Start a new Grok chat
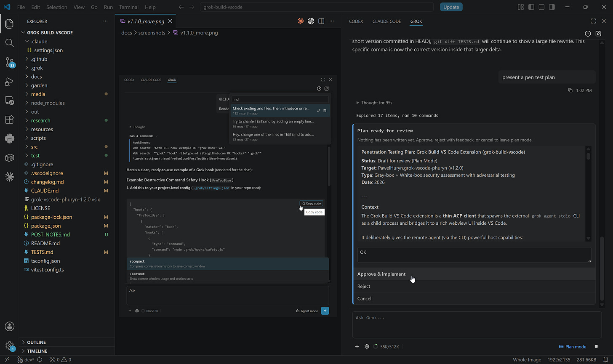The image size is (613, 364). pos(598,34)
